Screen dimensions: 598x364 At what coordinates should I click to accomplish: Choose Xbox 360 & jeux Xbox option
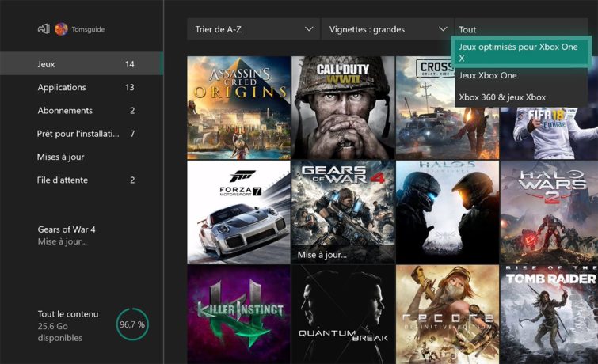(x=521, y=97)
